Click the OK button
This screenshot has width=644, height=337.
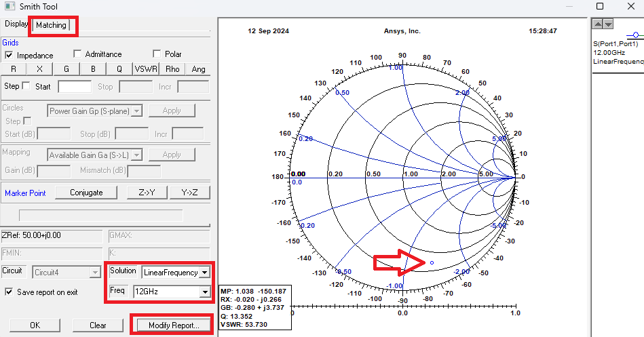coord(35,325)
